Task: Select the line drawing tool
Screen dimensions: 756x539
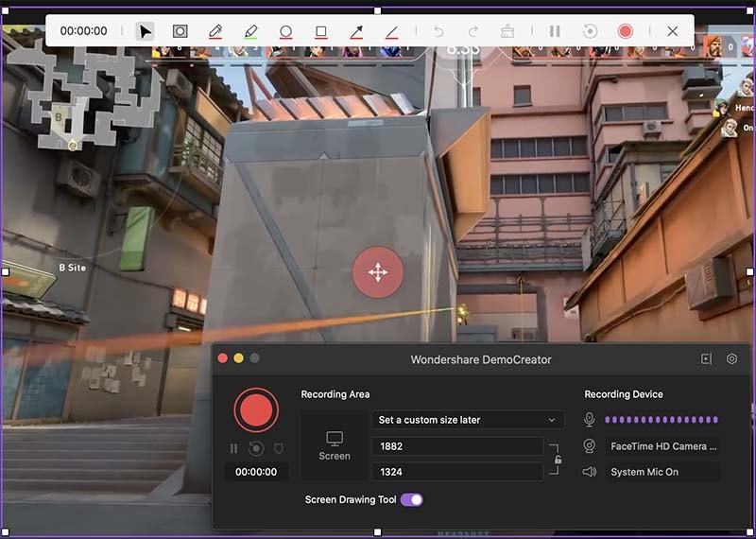Action: (391, 32)
